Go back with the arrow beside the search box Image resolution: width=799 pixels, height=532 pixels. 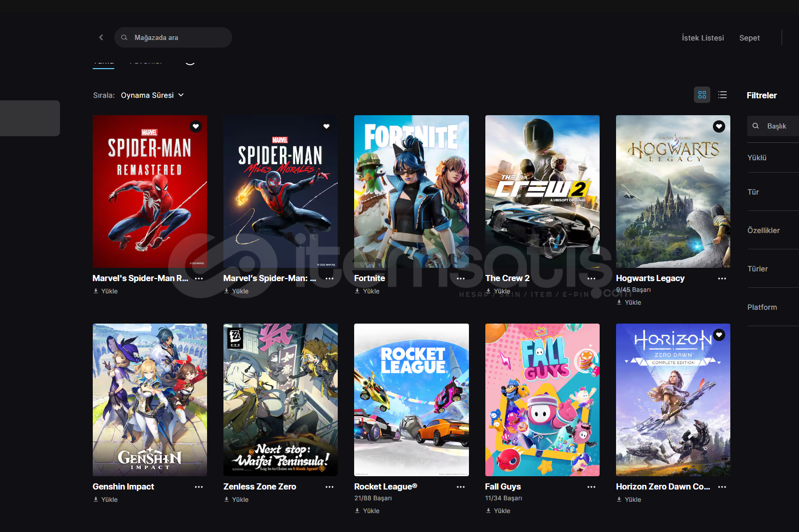click(101, 37)
